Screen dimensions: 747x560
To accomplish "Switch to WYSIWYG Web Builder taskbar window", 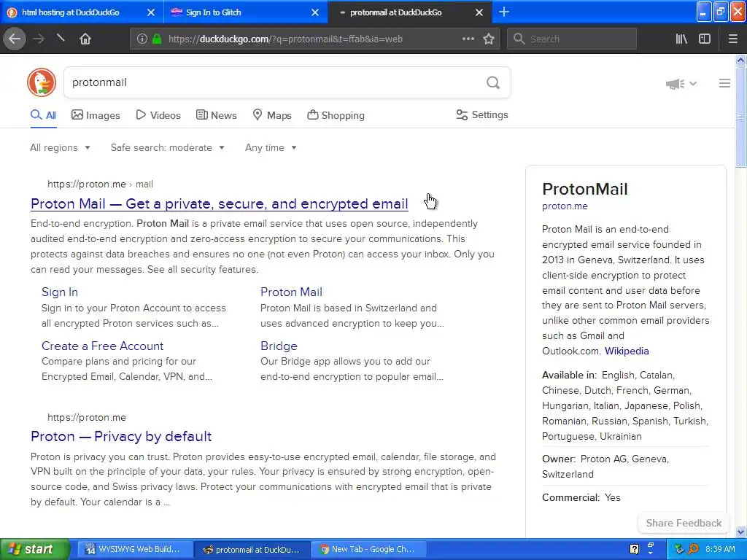I will (x=135, y=549).
